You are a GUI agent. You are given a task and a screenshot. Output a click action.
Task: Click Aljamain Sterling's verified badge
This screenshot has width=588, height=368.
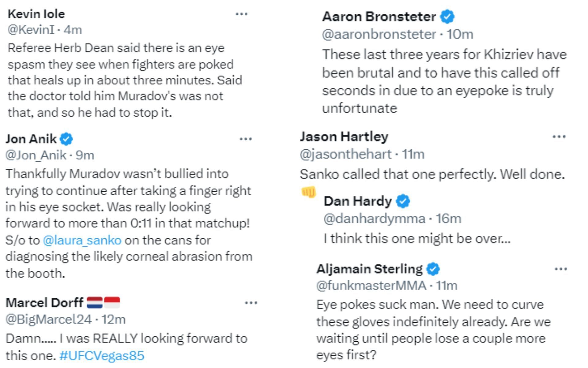(x=433, y=269)
